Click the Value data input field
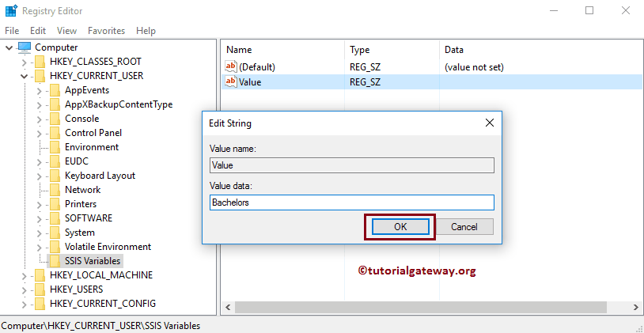Screen dimensions: 644x333 tap(352, 202)
